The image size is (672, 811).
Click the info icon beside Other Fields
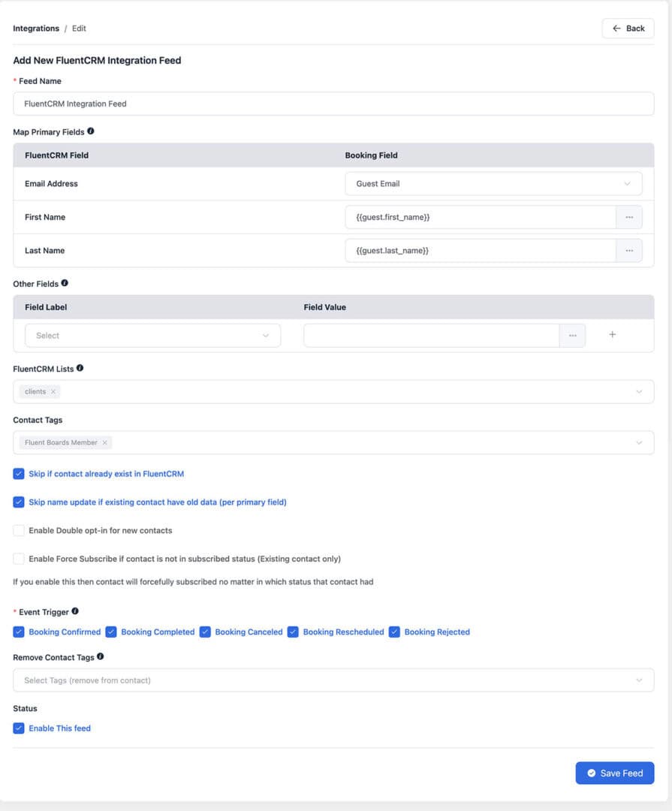click(65, 283)
